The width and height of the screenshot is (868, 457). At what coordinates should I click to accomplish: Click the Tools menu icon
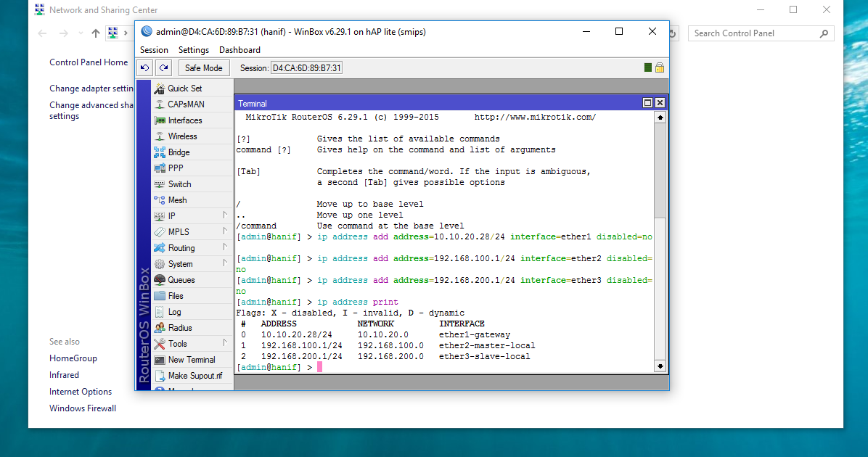(160, 344)
